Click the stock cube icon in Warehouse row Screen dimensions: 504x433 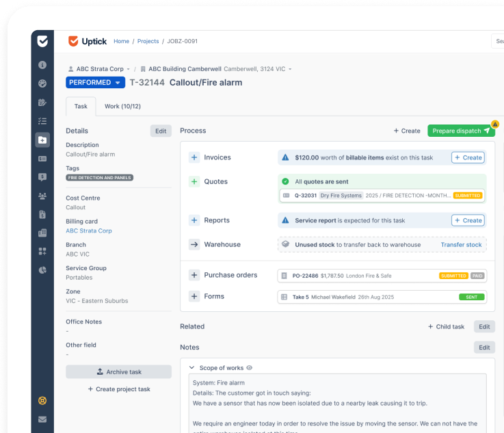pyautogui.click(x=285, y=244)
